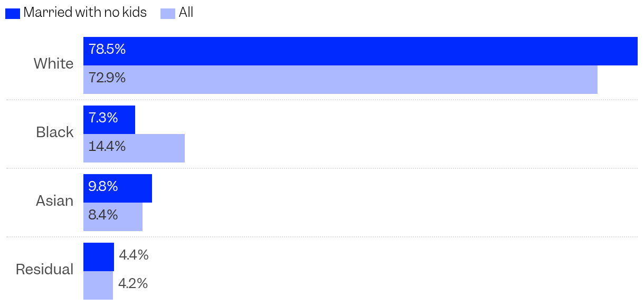Click the 4.2% value label
The height and width of the screenshot is (306, 644).
point(133,284)
